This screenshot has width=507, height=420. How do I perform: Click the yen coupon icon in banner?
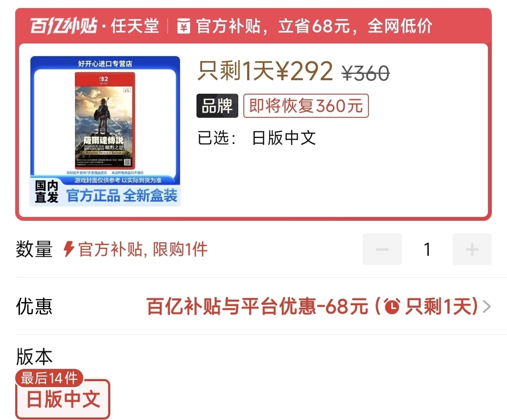click(184, 27)
